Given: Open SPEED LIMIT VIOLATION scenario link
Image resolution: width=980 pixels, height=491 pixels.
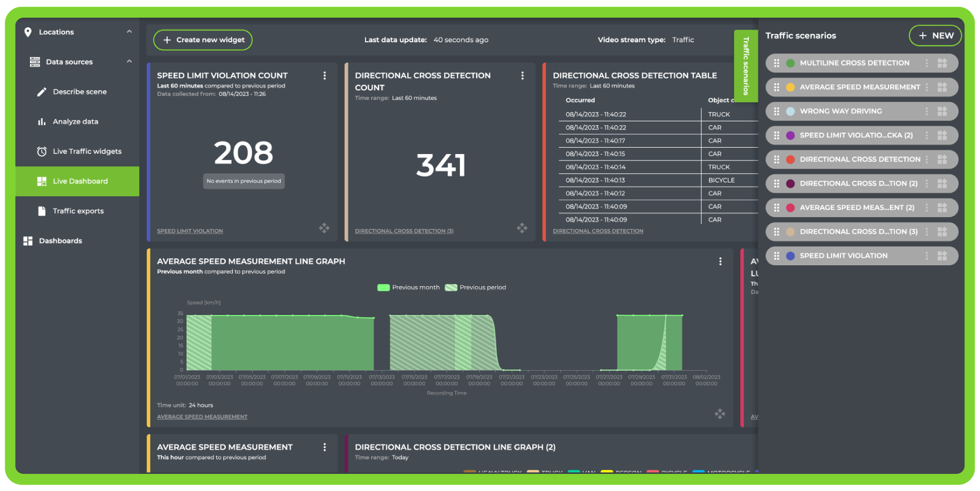Looking at the screenshot, I should (x=190, y=231).
